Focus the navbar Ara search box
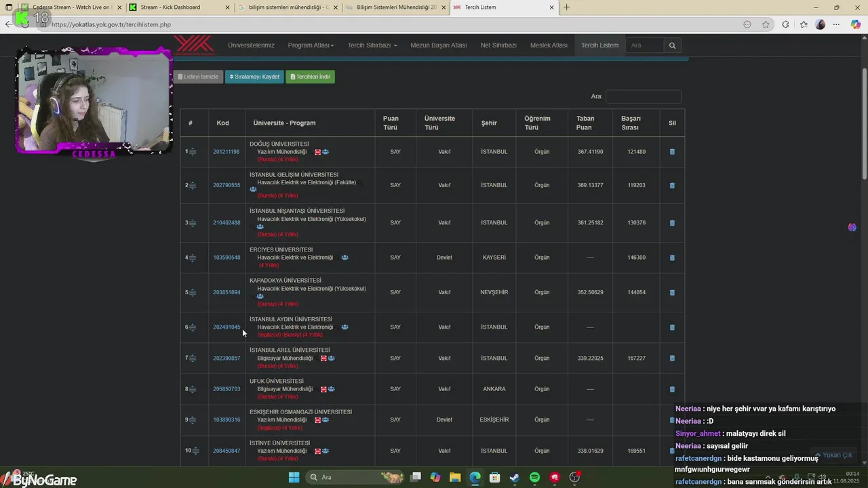 (644, 45)
